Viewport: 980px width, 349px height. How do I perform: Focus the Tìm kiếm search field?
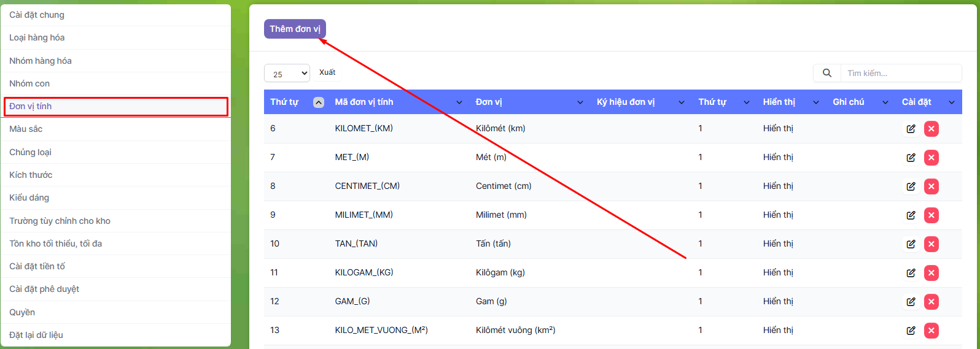(900, 73)
